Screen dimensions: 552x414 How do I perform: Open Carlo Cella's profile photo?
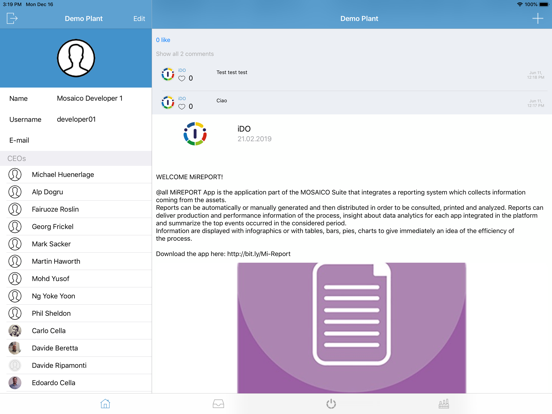15,331
